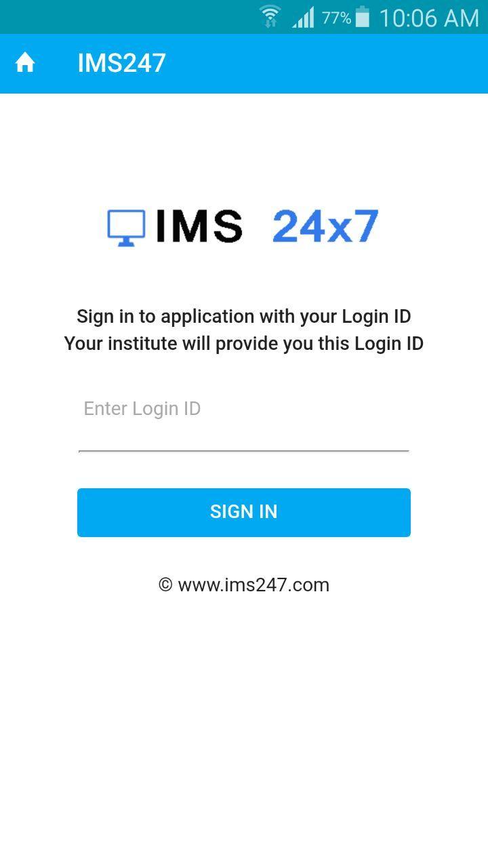Viewport: 488px width, 868px height.
Task: Click the IMS247 app title
Action: click(121, 63)
